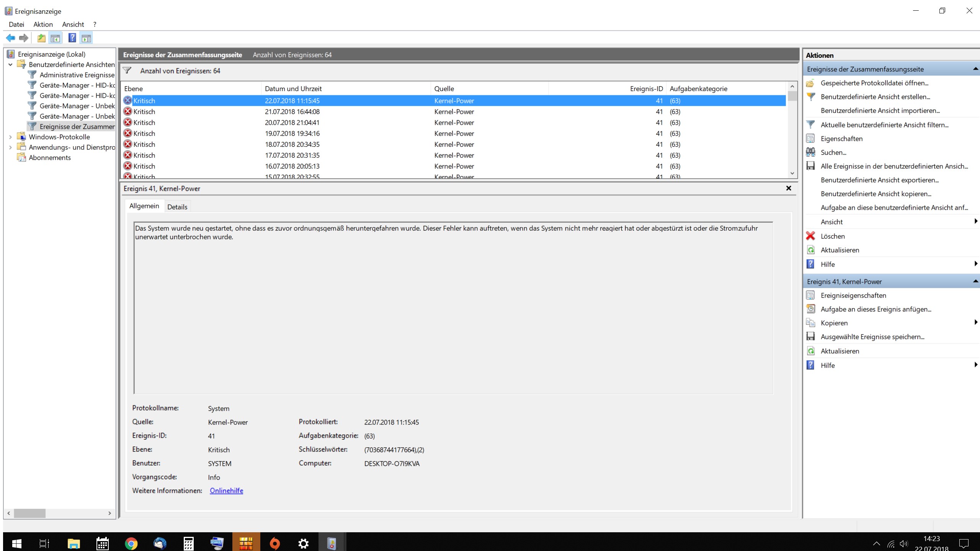The image size is (980, 551).
Task: Open the Onlinehilfe link
Action: [226, 491]
